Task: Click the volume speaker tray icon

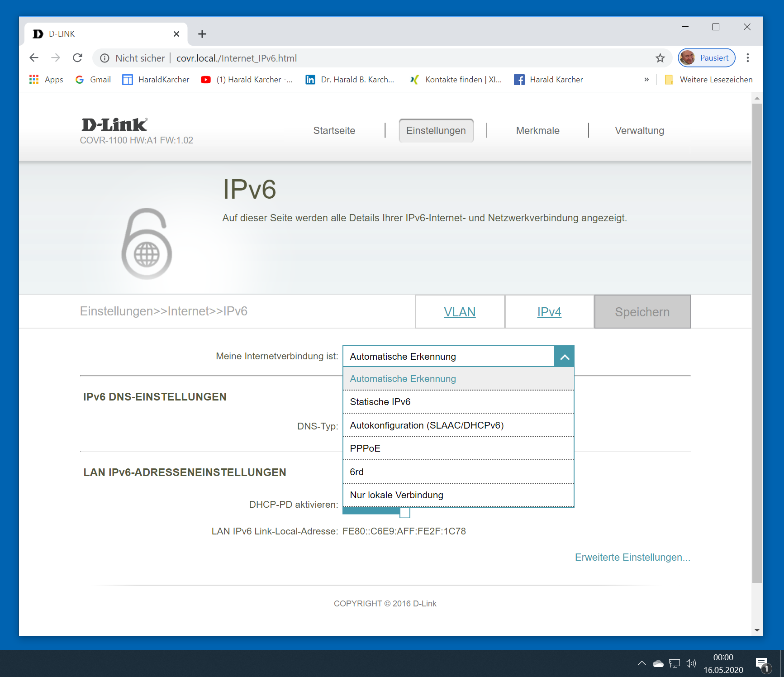Action: click(691, 663)
